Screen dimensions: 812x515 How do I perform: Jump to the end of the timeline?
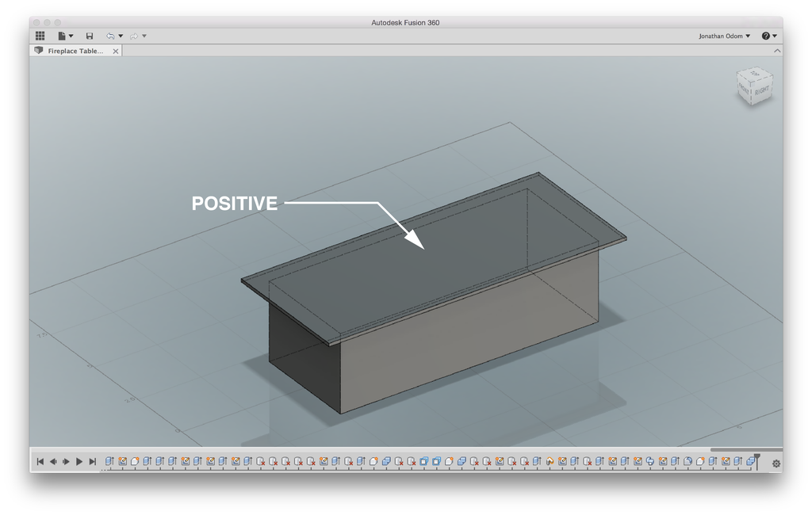(93, 462)
